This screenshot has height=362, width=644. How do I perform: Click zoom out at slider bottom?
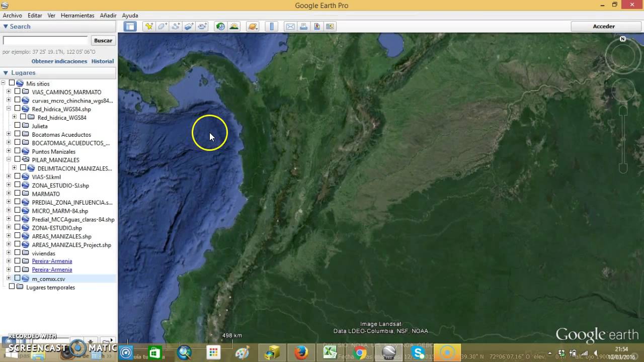tap(623, 168)
